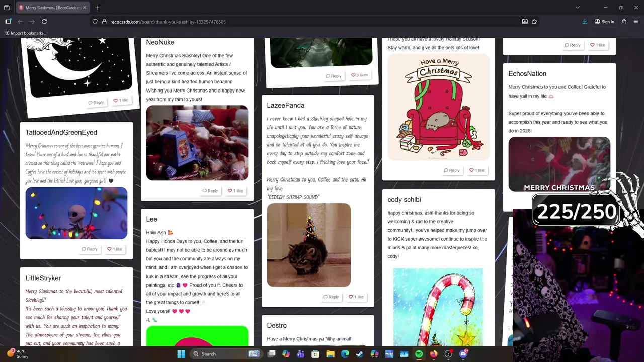
Task: Expand the list all tabs chevron
Action: [x=578, y=8]
